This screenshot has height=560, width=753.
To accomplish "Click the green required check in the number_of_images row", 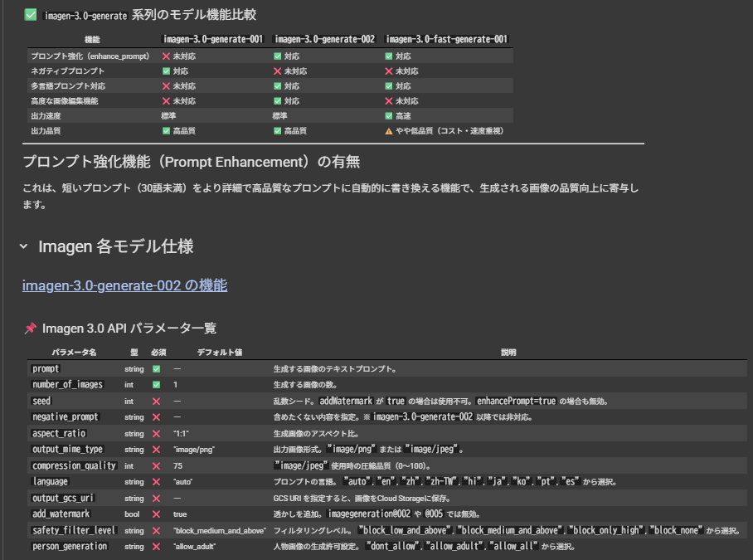I will pos(157,385).
